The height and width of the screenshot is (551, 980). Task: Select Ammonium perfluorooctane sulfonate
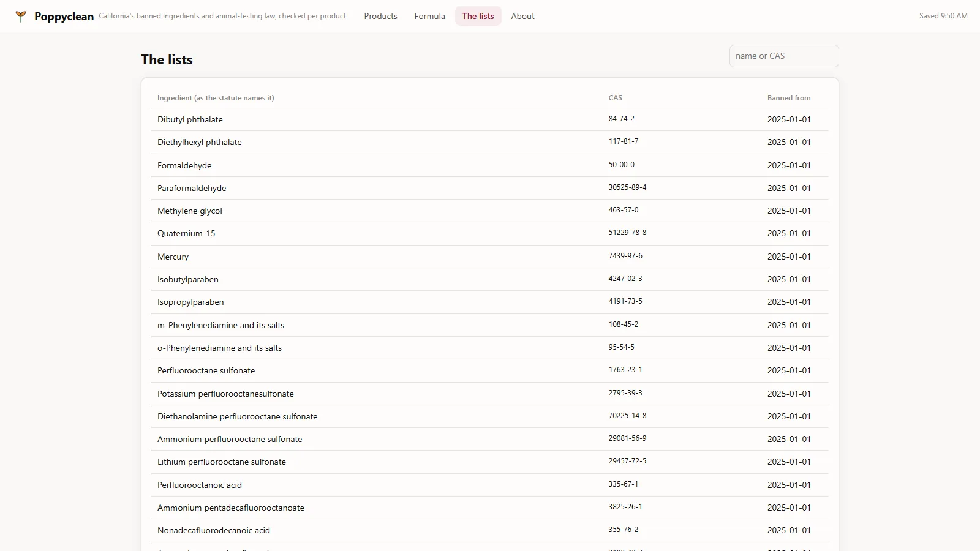[230, 439]
